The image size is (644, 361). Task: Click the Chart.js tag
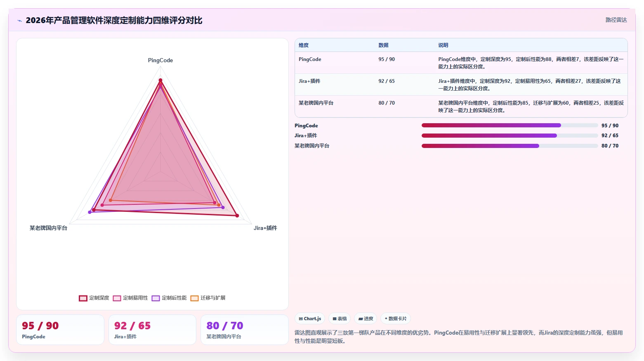pos(310,319)
